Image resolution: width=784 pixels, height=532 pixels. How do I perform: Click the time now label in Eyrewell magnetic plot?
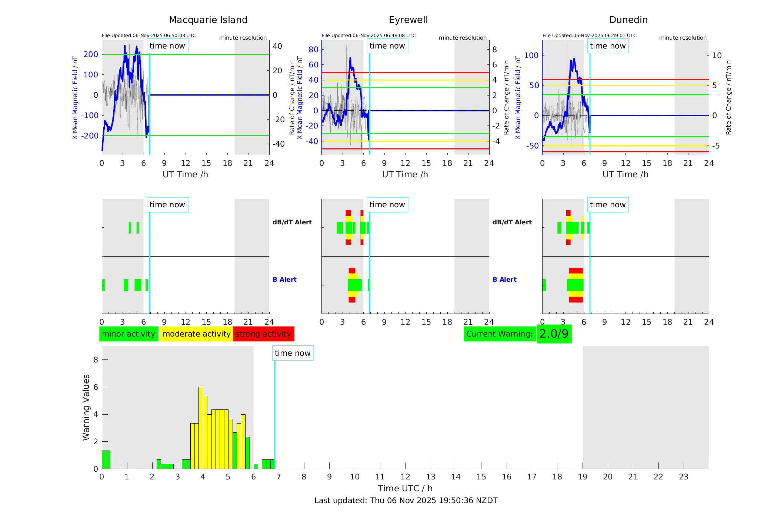click(x=387, y=46)
